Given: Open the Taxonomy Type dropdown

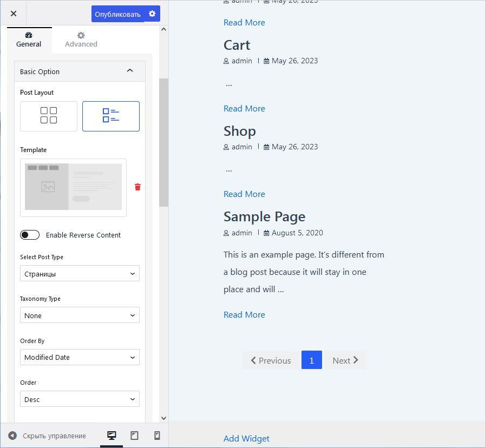Looking at the screenshot, I should coord(80,315).
